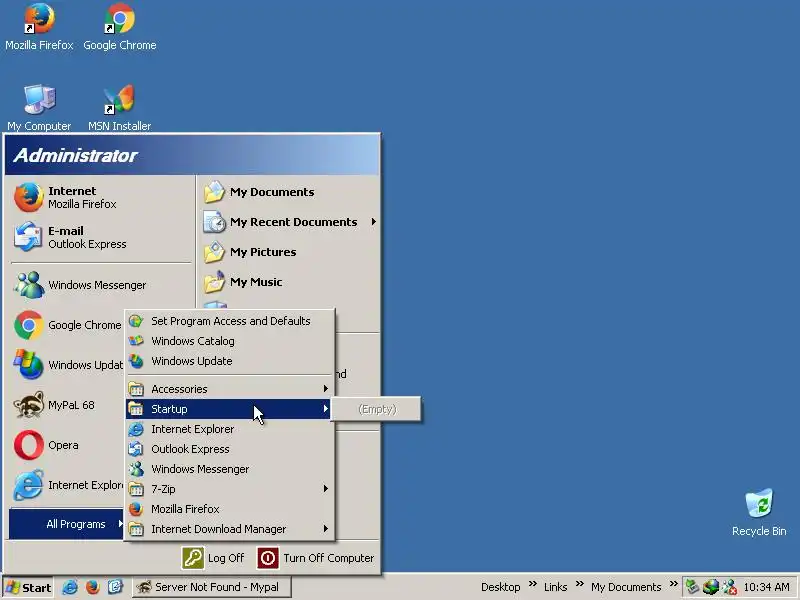Click the Links toolbar label on taskbar
Screen dimensions: 800x600
click(555, 587)
